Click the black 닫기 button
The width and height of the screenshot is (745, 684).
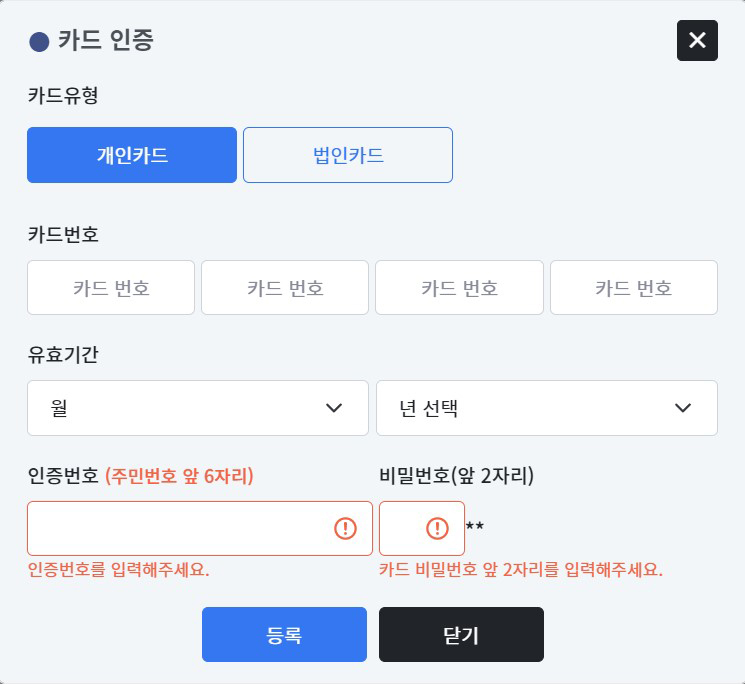coord(461,634)
